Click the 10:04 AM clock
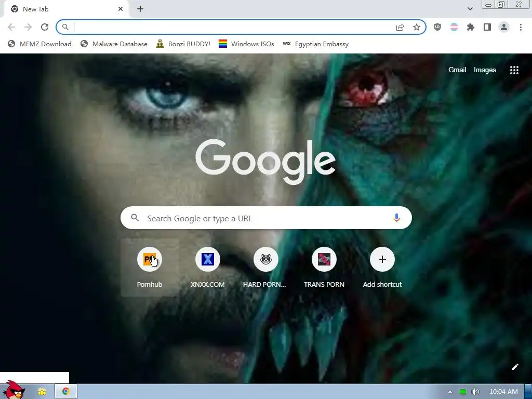 point(503,392)
